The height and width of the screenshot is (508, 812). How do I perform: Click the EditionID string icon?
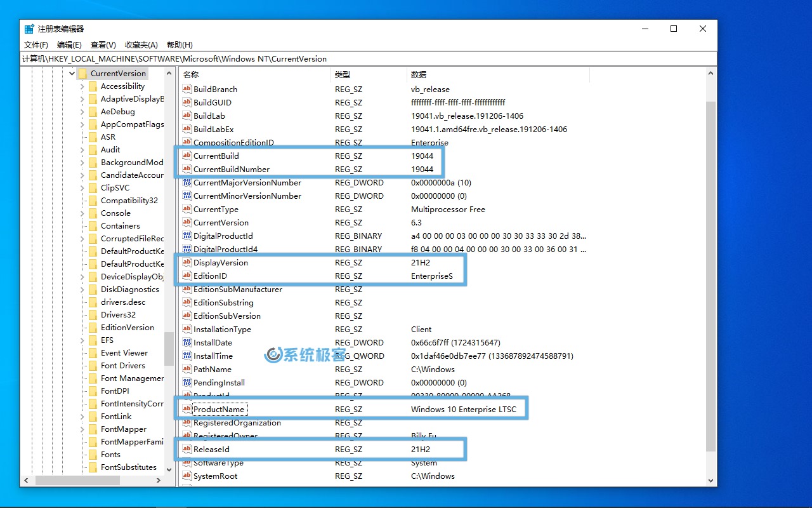[187, 276]
